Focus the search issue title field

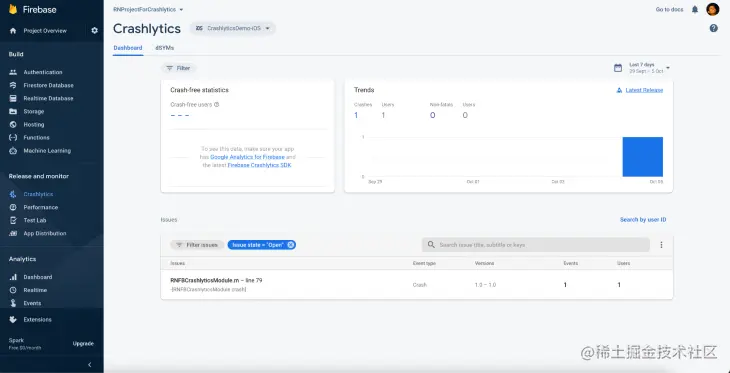point(535,245)
